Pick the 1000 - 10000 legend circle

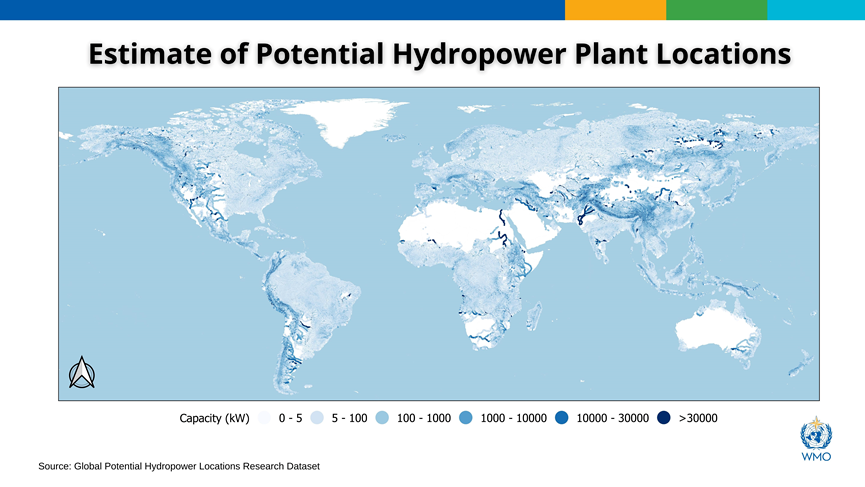(466, 418)
